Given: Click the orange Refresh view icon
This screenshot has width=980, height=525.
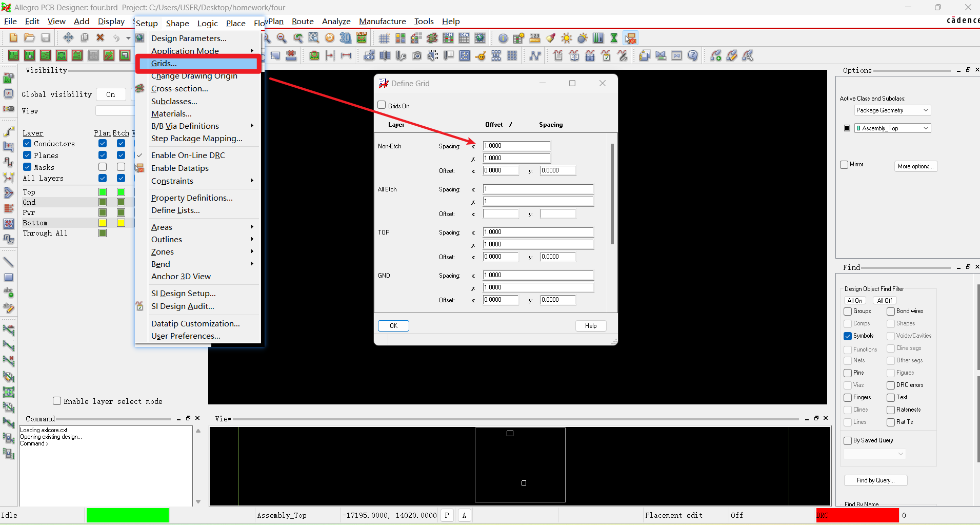Looking at the screenshot, I should 330,38.
